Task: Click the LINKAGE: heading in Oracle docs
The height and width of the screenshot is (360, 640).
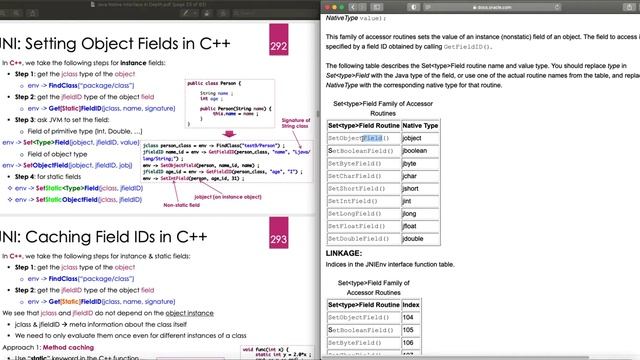Action: click(x=344, y=253)
